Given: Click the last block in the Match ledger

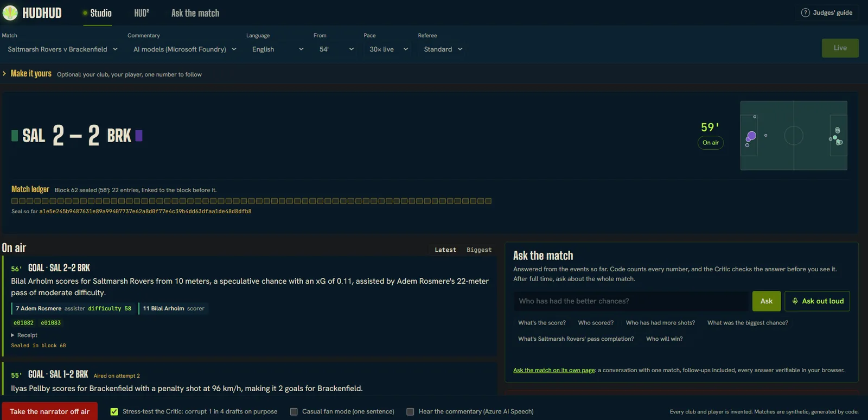Looking at the screenshot, I should (488, 201).
